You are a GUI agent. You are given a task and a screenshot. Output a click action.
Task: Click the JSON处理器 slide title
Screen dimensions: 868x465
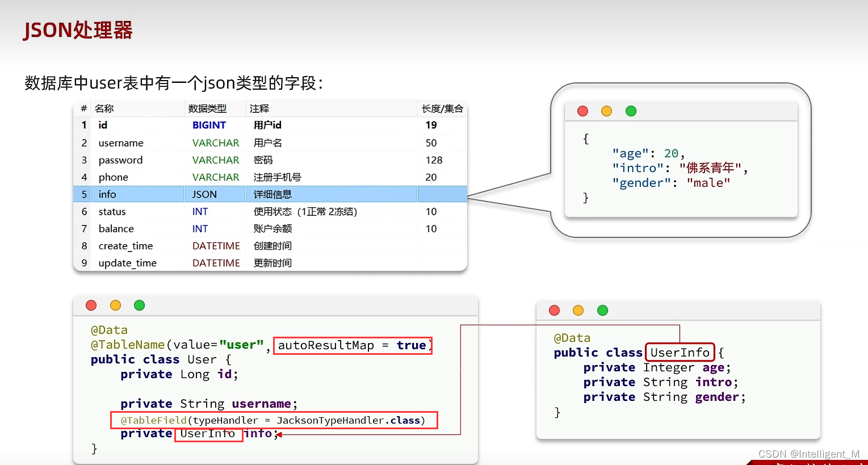(78, 30)
